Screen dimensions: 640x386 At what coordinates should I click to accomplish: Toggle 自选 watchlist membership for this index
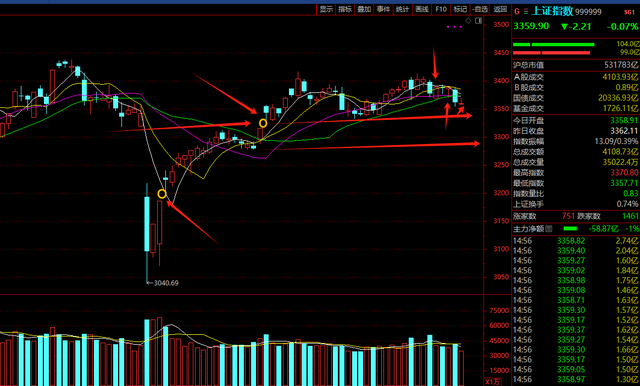tap(480, 9)
